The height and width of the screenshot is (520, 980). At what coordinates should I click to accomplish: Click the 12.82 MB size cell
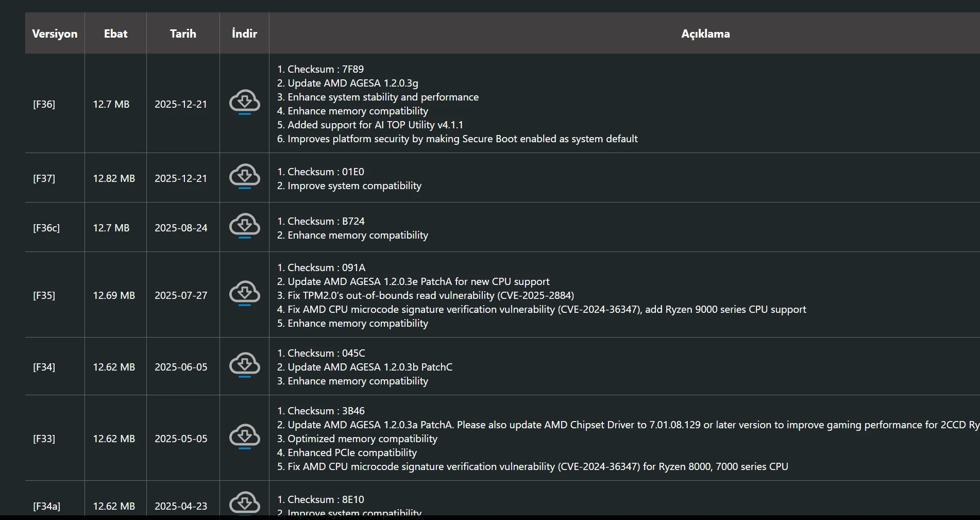114,178
